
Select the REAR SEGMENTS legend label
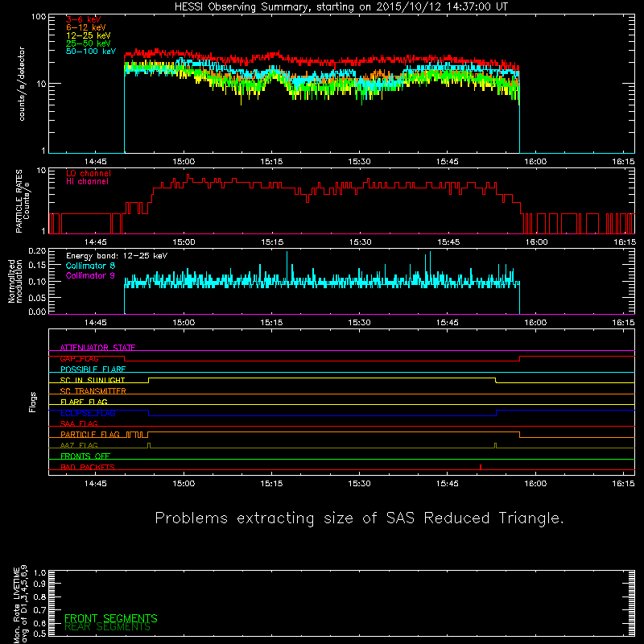(108, 627)
